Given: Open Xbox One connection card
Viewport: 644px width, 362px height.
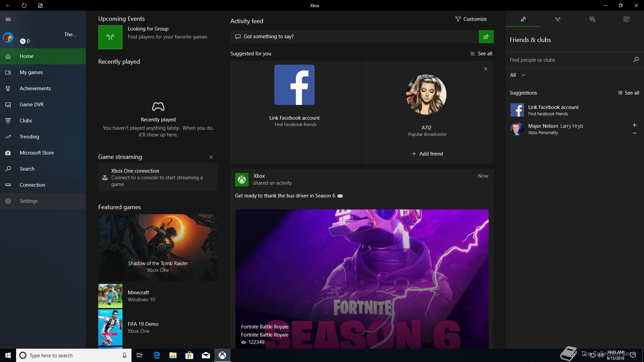Looking at the screenshot, I should pyautogui.click(x=158, y=177).
